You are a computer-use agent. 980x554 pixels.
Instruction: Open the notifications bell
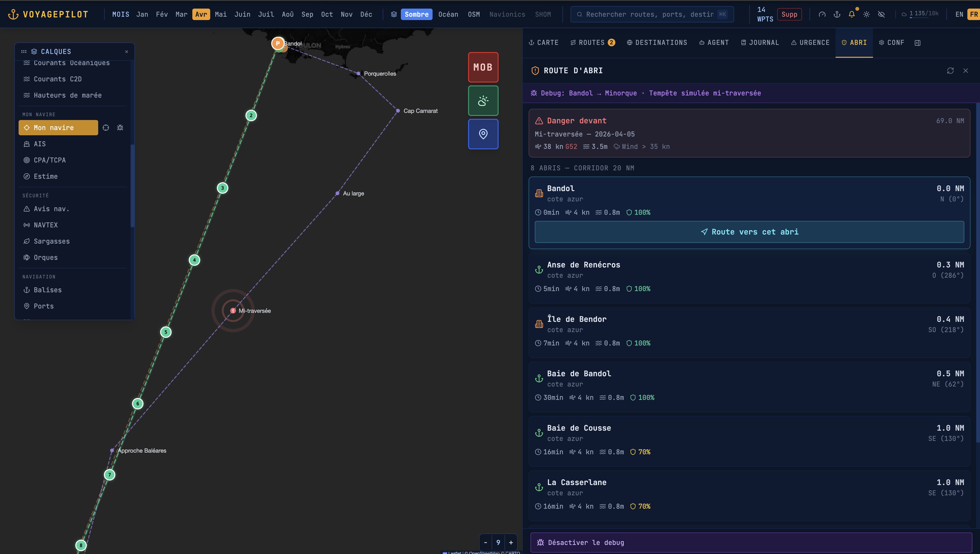click(852, 14)
